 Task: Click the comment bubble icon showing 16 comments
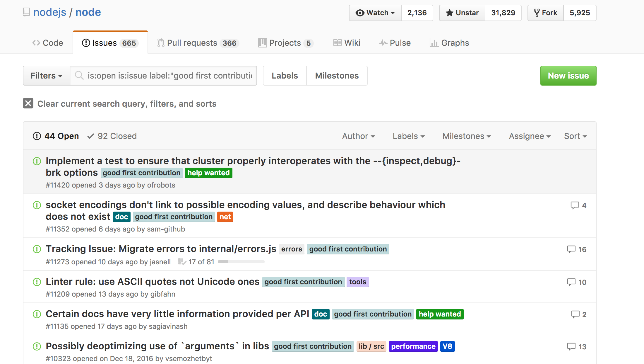[x=571, y=249]
